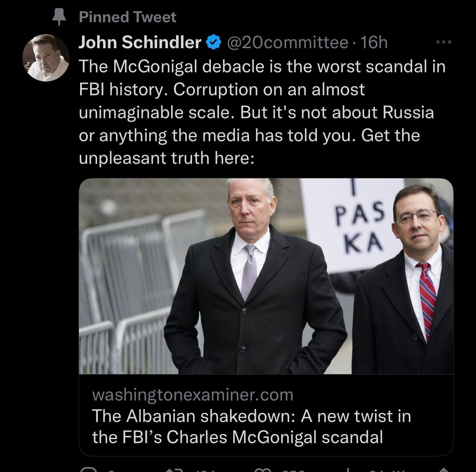Click the blue verified badge
This screenshot has height=472, width=476.
point(213,42)
